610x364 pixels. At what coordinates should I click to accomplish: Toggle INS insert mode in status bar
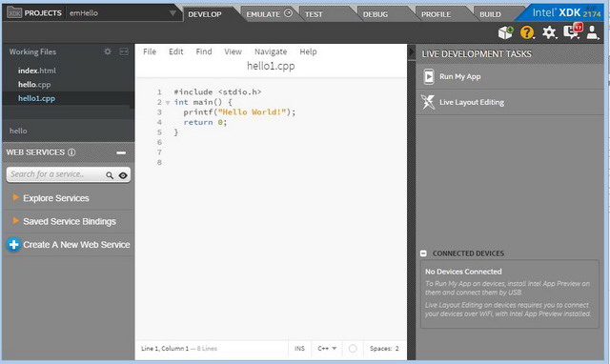[x=299, y=349]
